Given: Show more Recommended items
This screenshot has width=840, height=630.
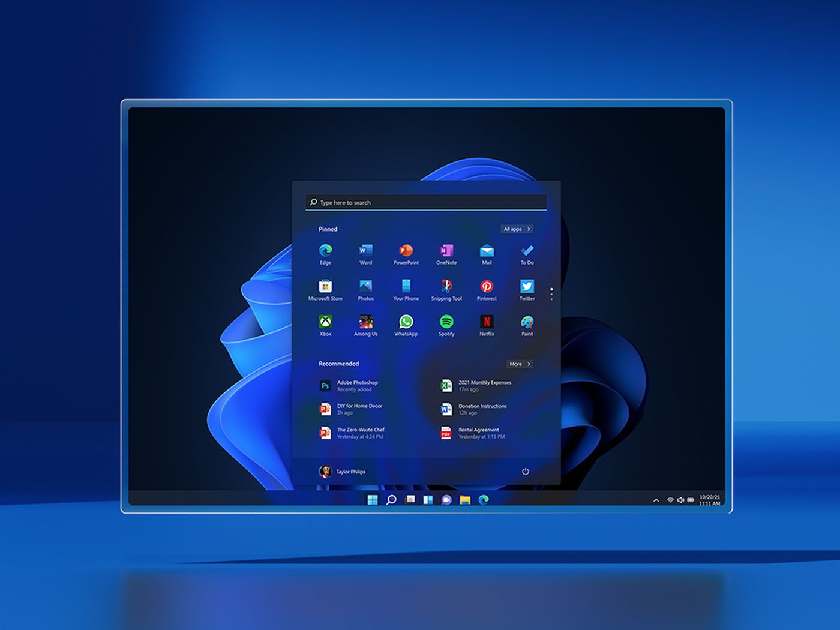Looking at the screenshot, I should point(519,364).
